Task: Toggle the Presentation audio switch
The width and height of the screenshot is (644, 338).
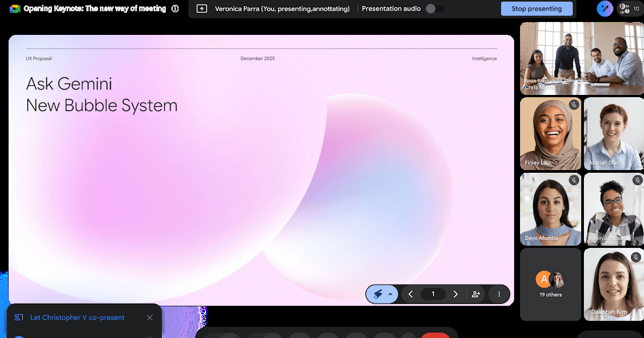Action: tap(435, 9)
